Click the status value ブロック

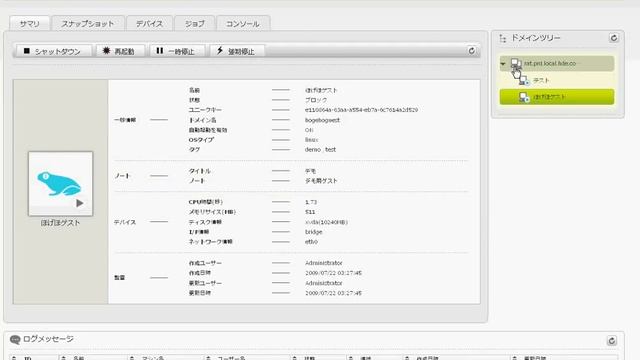tap(316, 100)
